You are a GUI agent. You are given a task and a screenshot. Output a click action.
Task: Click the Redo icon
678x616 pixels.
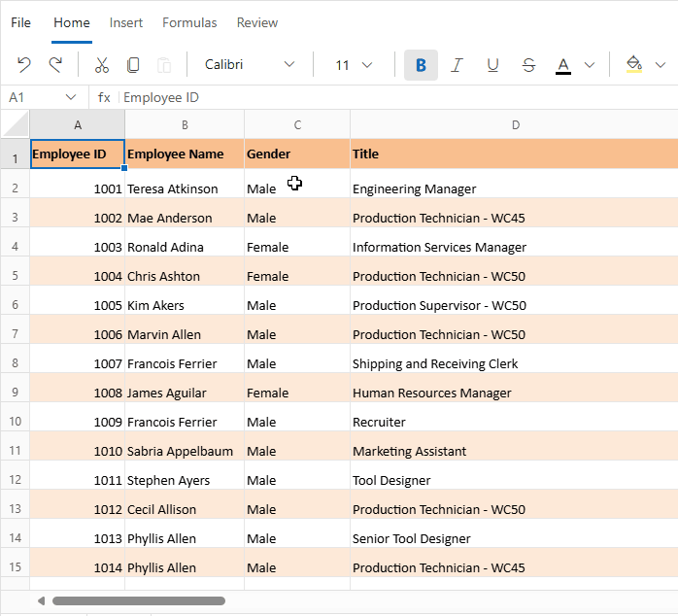pyautogui.click(x=55, y=65)
